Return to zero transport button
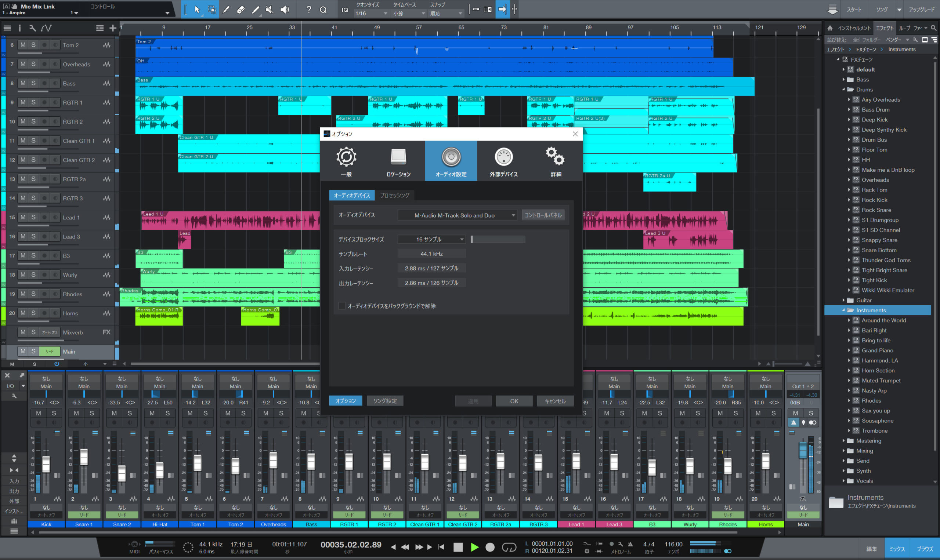Screen dimensions: 940x560 click(x=441, y=547)
